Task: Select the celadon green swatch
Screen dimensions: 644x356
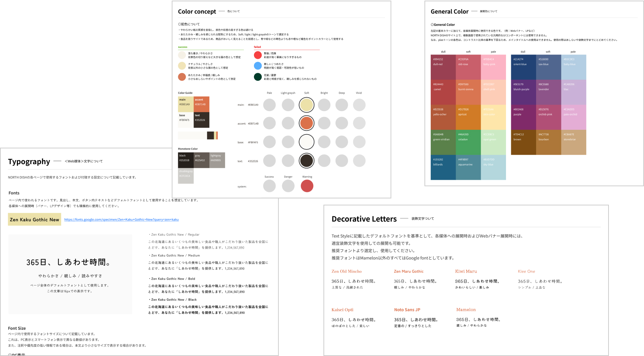Action: click(x=468, y=142)
